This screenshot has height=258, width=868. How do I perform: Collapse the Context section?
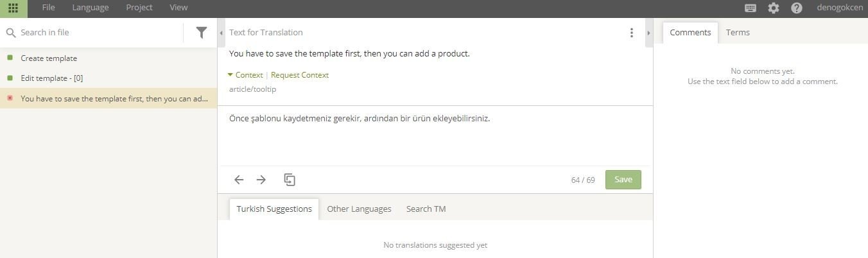tap(245, 75)
